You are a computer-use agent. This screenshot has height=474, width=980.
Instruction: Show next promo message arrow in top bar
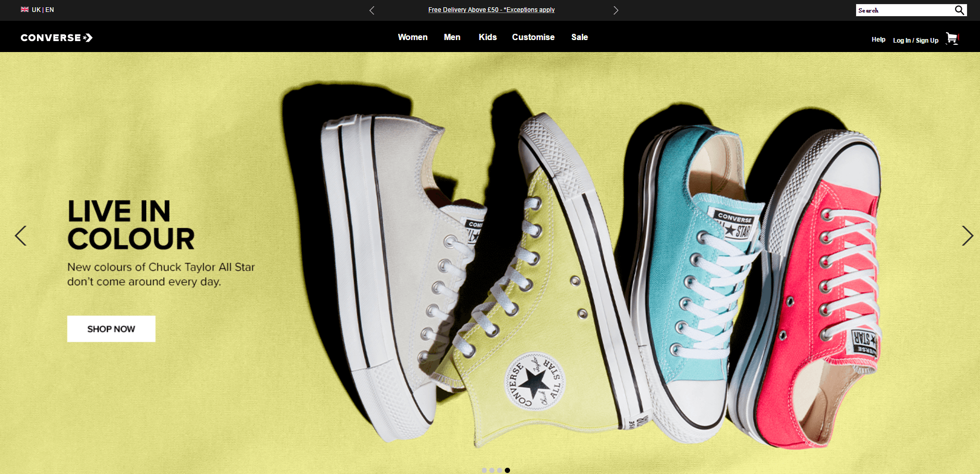616,10
